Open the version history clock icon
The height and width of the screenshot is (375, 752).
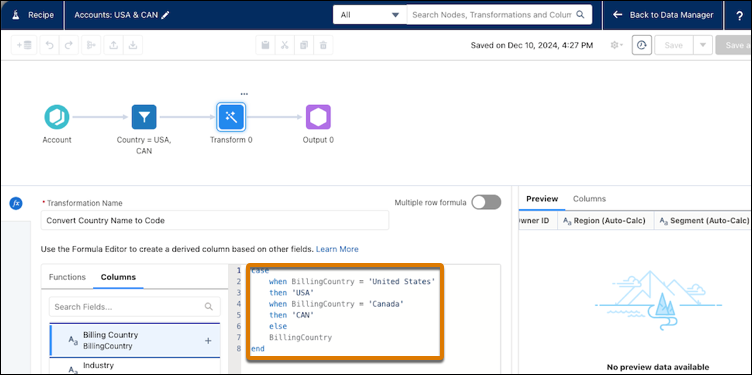pyautogui.click(x=642, y=45)
